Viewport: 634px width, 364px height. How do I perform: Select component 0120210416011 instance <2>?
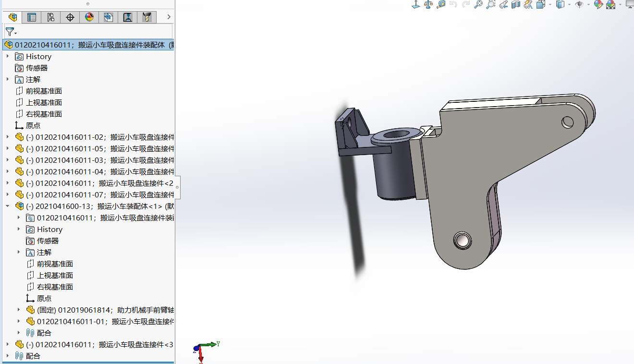tap(95, 183)
